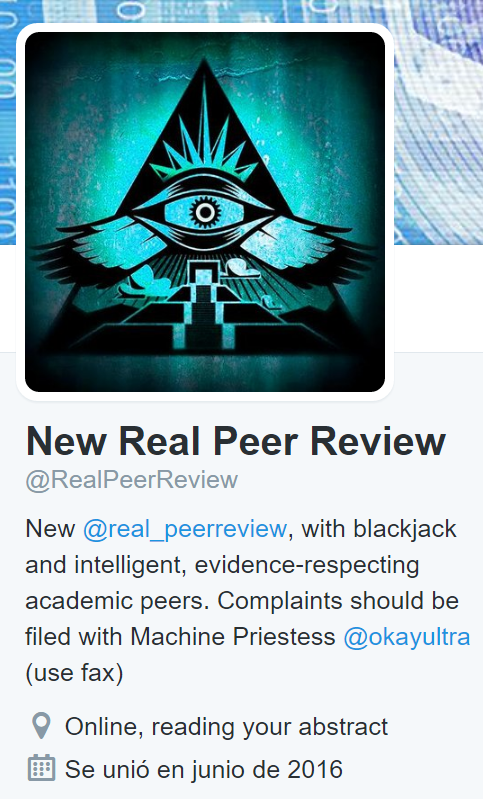Click the location text Online, reading your abstract
This screenshot has height=799, width=483.
pyautogui.click(x=226, y=727)
